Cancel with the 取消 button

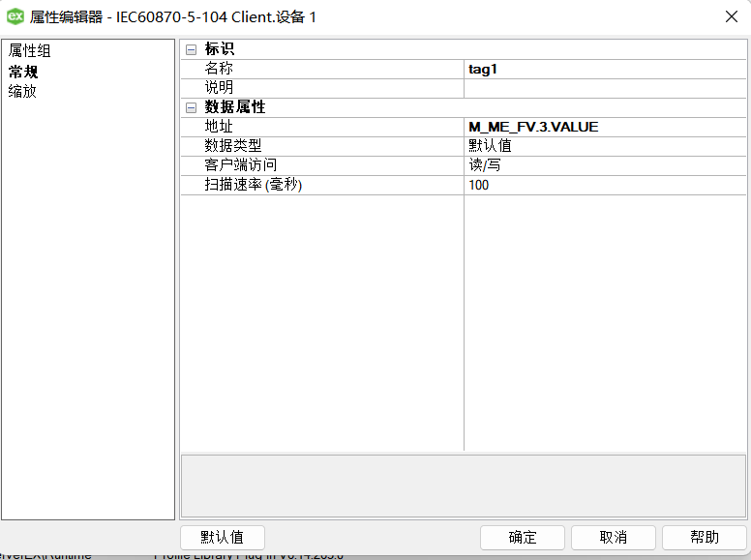click(x=613, y=538)
